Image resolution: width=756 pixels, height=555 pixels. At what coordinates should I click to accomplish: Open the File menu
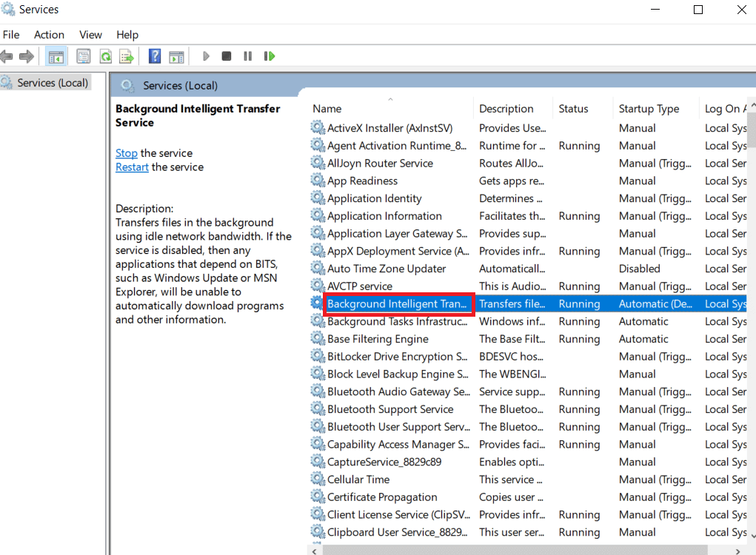[x=11, y=35]
